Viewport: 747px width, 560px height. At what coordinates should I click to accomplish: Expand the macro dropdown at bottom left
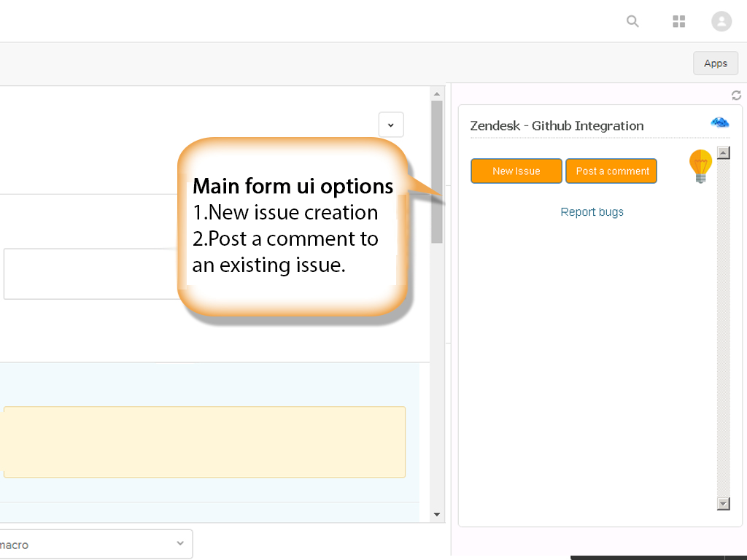(95, 544)
